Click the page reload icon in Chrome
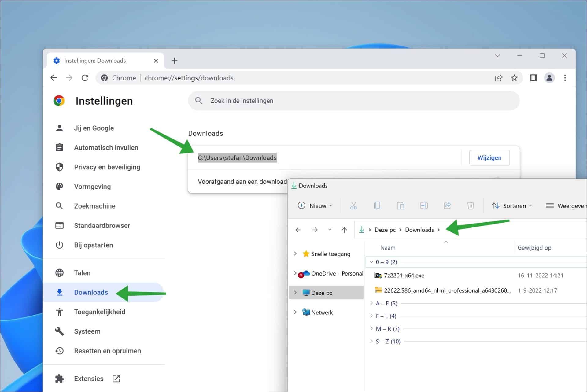This screenshot has height=392, width=587. pos(85,78)
